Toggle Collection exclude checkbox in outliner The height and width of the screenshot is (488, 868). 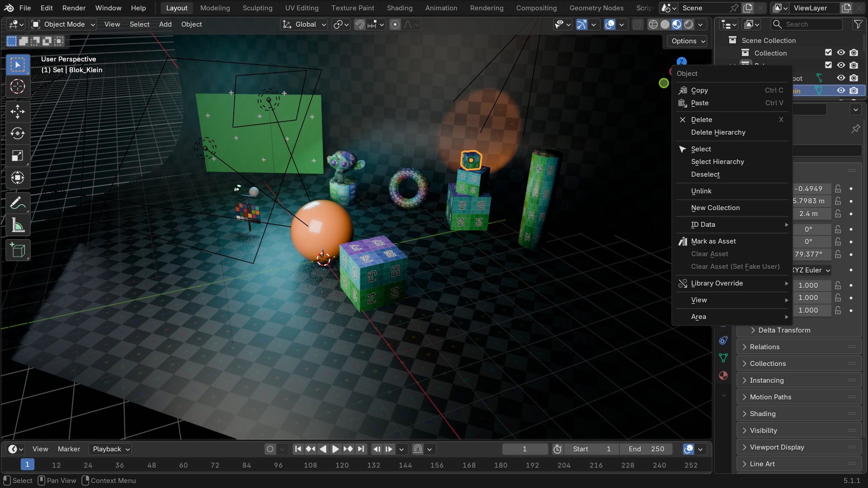pyautogui.click(x=828, y=53)
